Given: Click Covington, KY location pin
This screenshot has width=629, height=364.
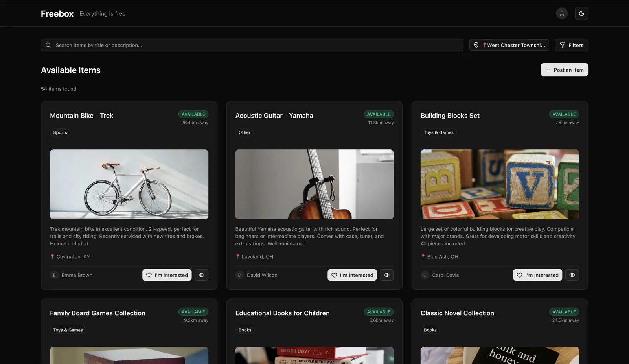Looking at the screenshot, I should (52, 257).
